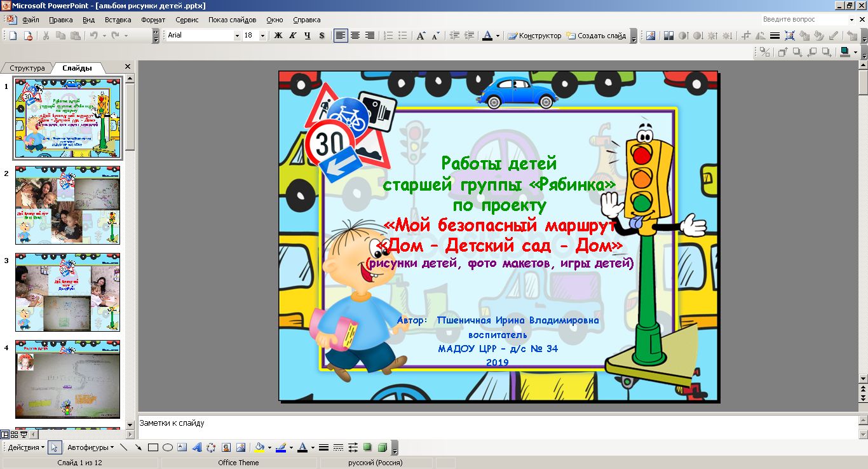Click in Заметки к слайду notes area

tap(497, 428)
